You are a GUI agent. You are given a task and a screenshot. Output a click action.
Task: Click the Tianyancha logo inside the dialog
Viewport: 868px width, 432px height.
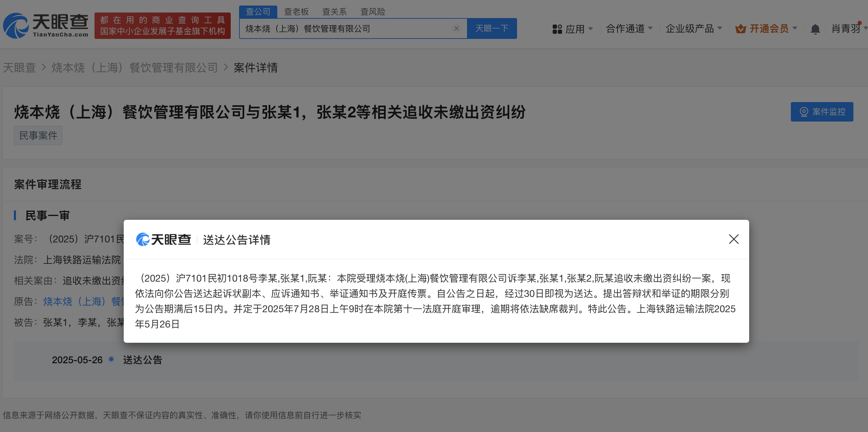pyautogui.click(x=164, y=240)
